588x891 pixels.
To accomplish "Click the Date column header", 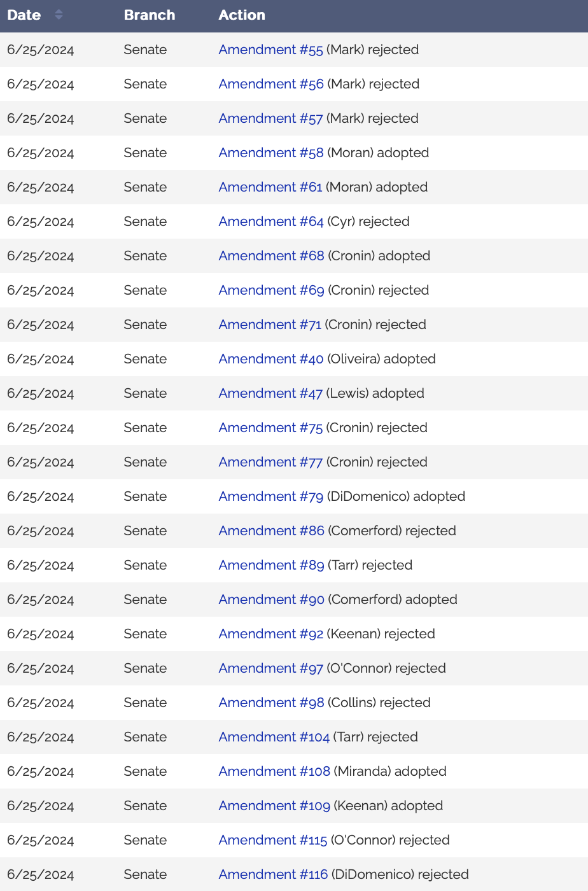I will 24,15.
